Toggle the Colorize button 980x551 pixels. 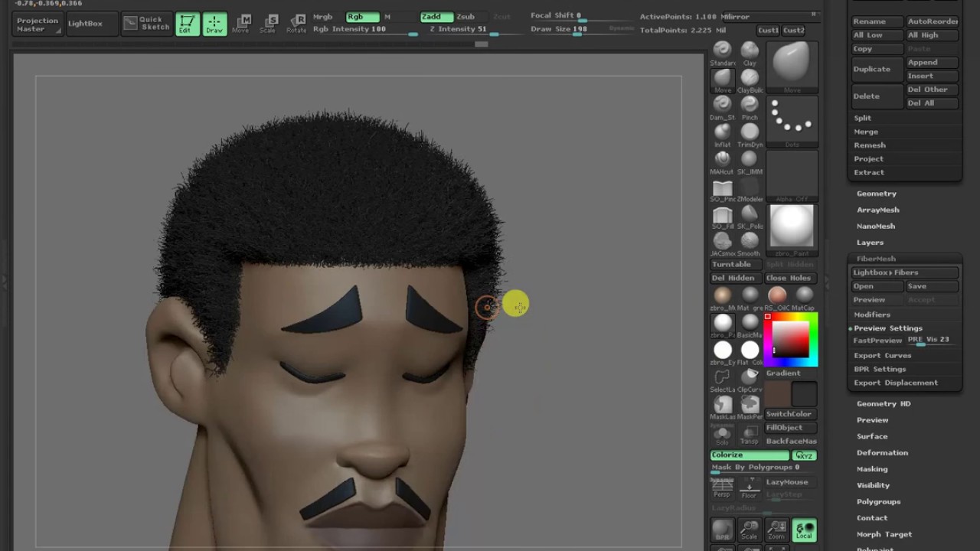pyautogui.click(x=750, y=455)
